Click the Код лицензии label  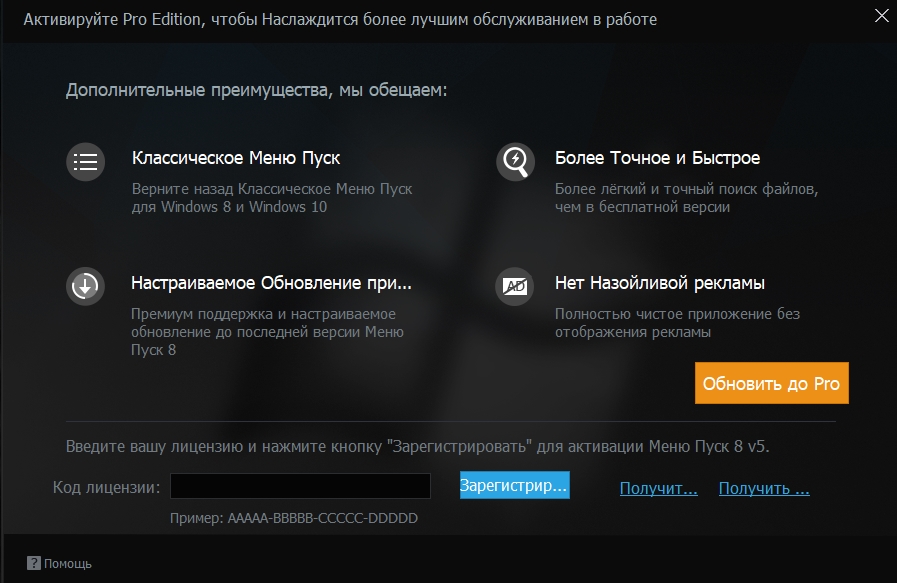(106, 487)
